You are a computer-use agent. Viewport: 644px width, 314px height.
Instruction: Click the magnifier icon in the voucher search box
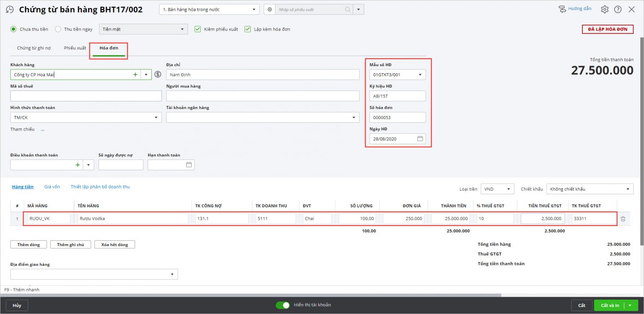pos(348,9)
